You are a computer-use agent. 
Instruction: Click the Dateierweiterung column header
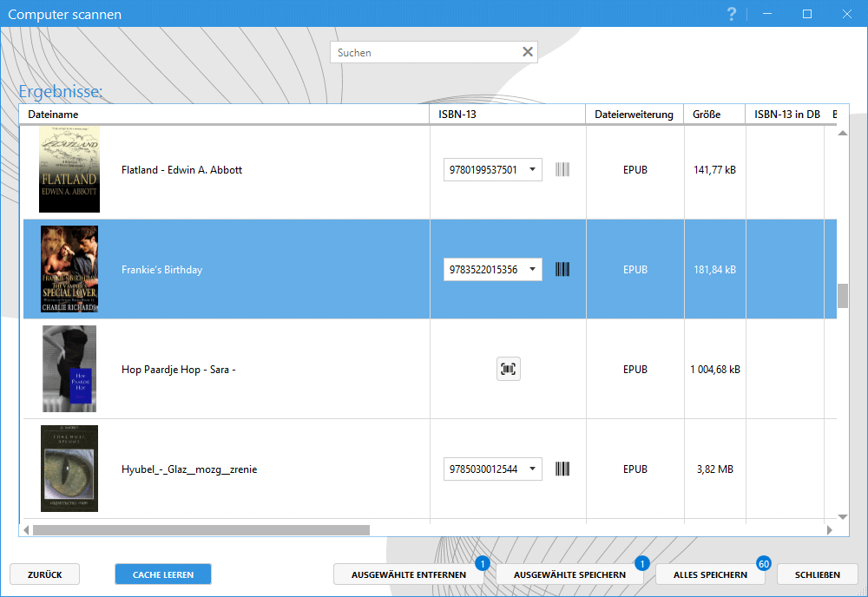tap(634, 115)
